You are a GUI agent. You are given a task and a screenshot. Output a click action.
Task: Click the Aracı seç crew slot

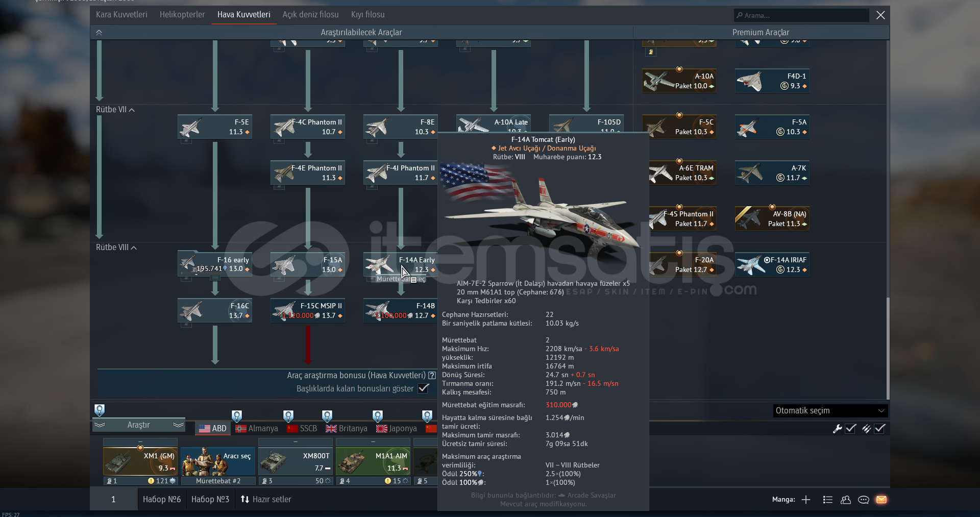(218, 461)
